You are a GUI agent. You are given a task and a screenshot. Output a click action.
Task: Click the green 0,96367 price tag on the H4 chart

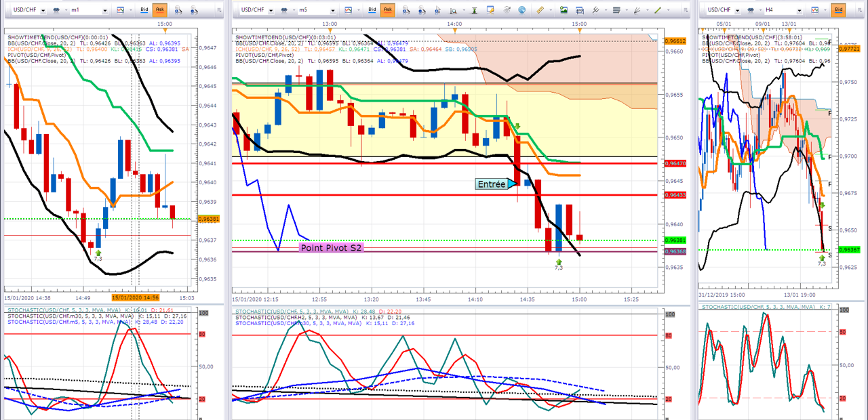(850, 250)
